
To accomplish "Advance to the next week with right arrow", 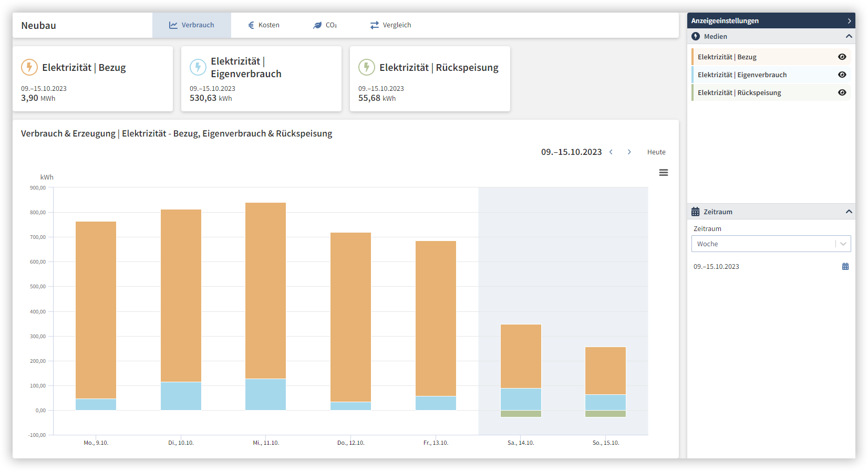I will click(x=629, y=152).
